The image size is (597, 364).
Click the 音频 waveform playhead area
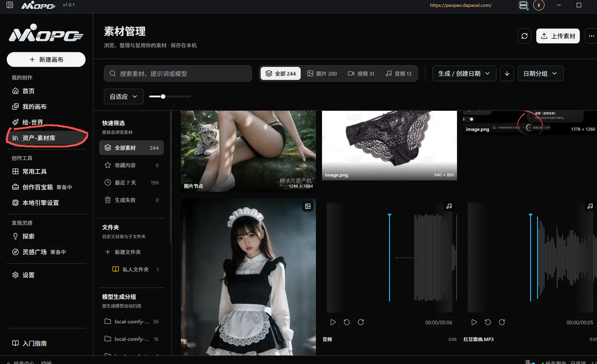[390, 258]
